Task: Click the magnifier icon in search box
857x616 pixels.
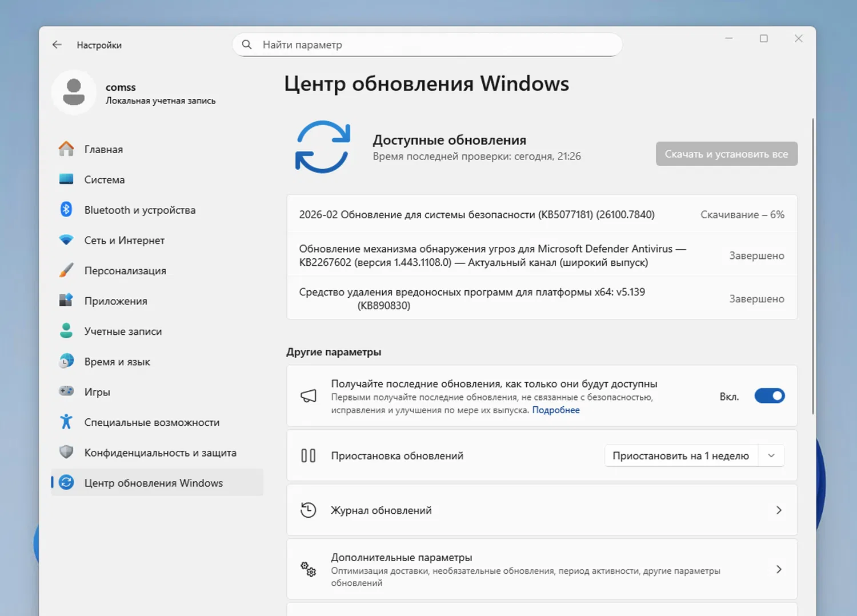Action: coord(247,45)
